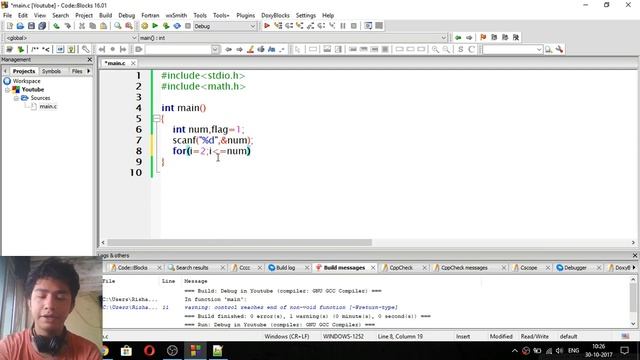Click the Build gear icon
The image size is (640, 360).
point(144,26)
